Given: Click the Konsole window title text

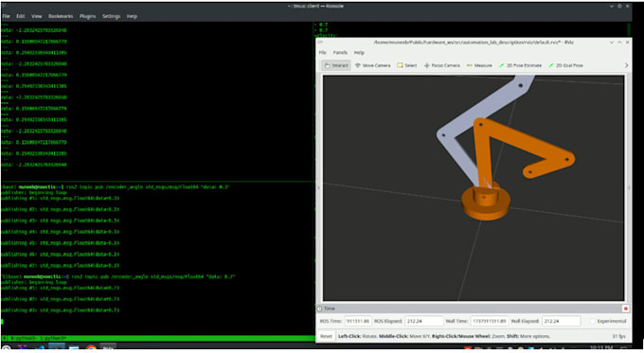Looking at the screenshot, I should (x=315, y=7).
